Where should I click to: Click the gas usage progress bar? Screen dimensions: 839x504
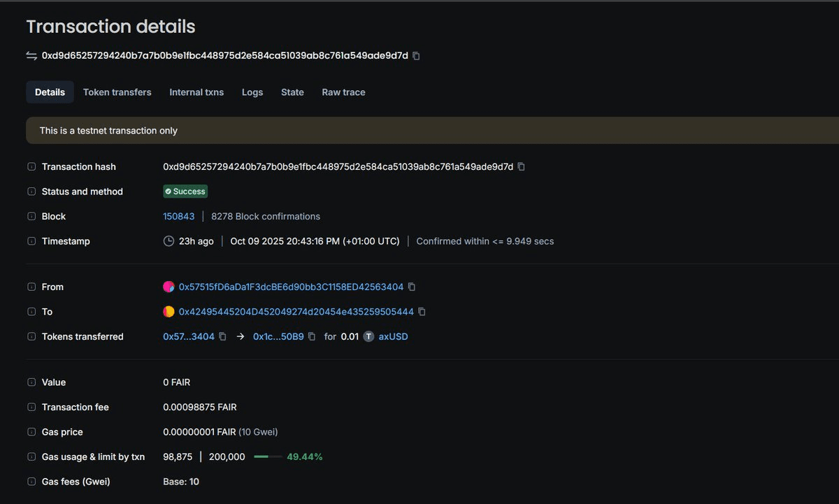point(268,457)
